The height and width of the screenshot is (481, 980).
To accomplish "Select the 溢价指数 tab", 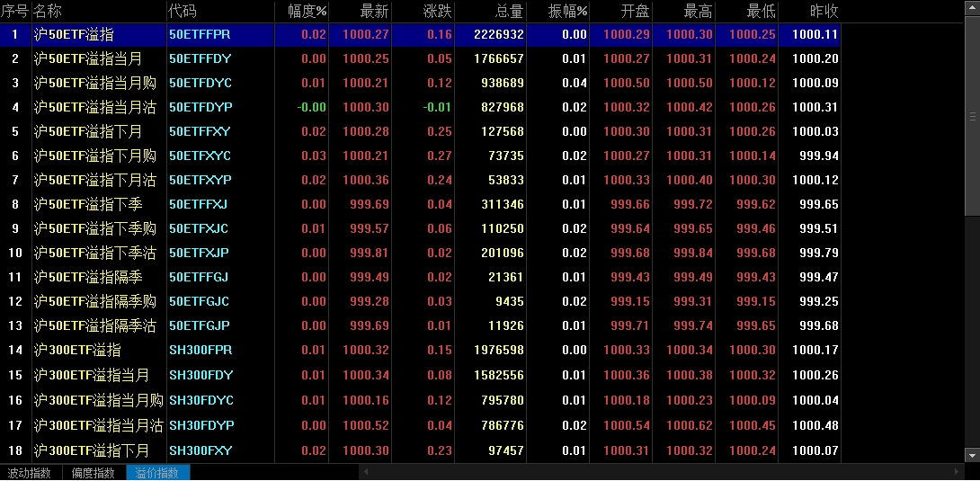I will coord(157,473).
